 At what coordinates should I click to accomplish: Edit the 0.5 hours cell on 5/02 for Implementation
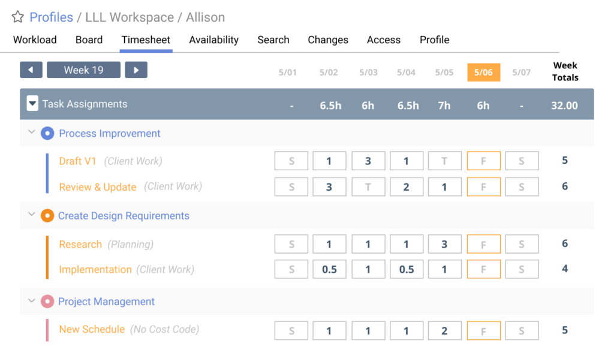click(x=329, y=270)
